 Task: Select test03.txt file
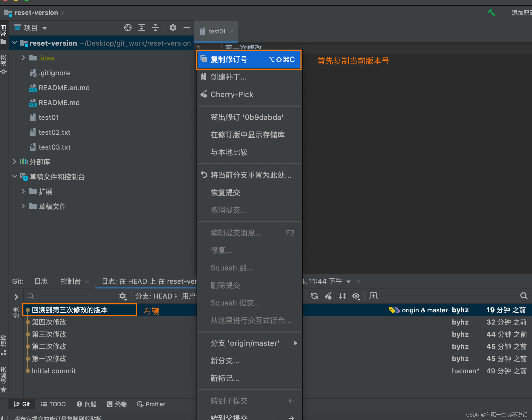50,147
